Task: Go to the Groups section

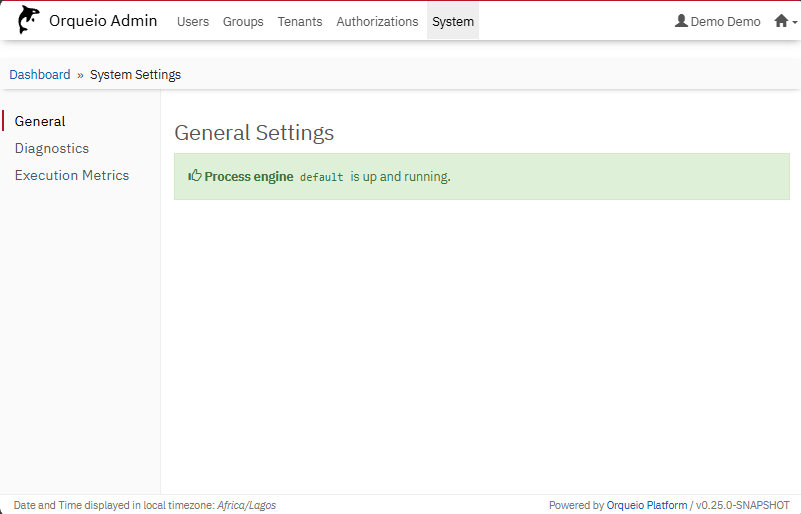Action: (243, 21)
